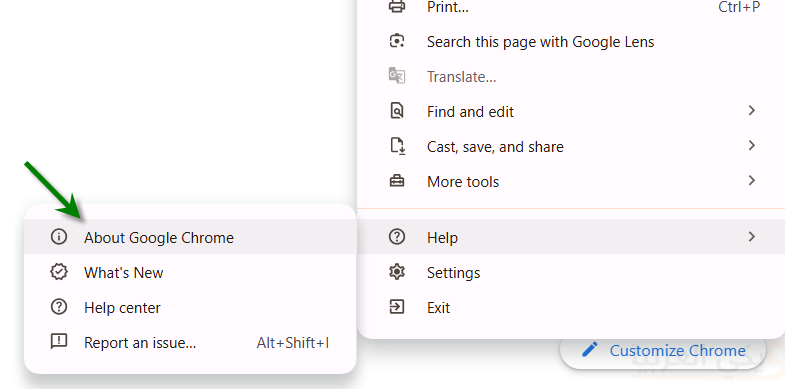This screenshot has width=785, height=389.
Task: Open the Settings menu entry
Action: 571,272
